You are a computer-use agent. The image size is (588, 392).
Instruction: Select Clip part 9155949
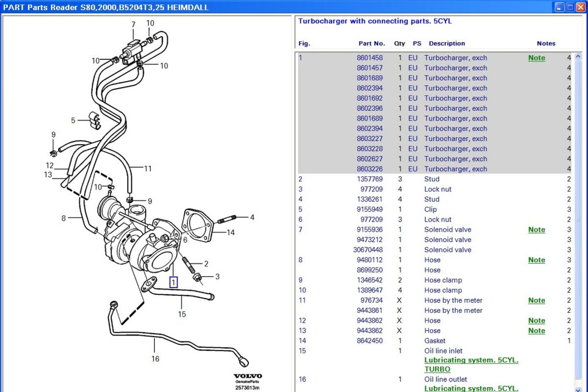coord(434,209)
